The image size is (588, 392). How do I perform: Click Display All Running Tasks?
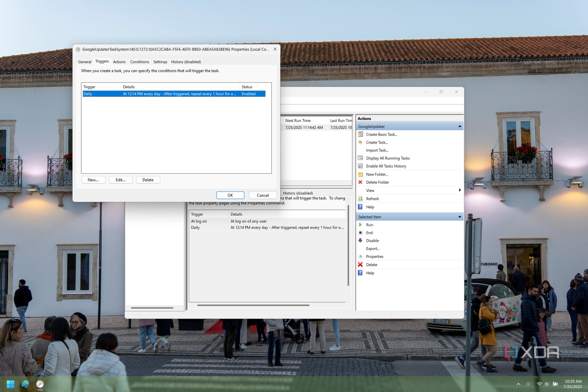(388, 158)
